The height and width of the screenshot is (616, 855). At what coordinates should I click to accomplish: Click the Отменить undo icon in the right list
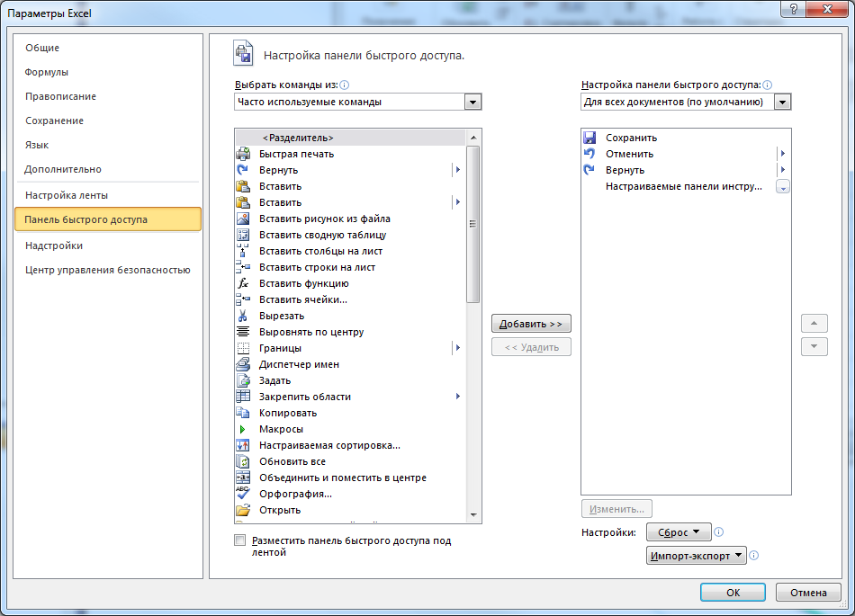click(x=589, y=154)
